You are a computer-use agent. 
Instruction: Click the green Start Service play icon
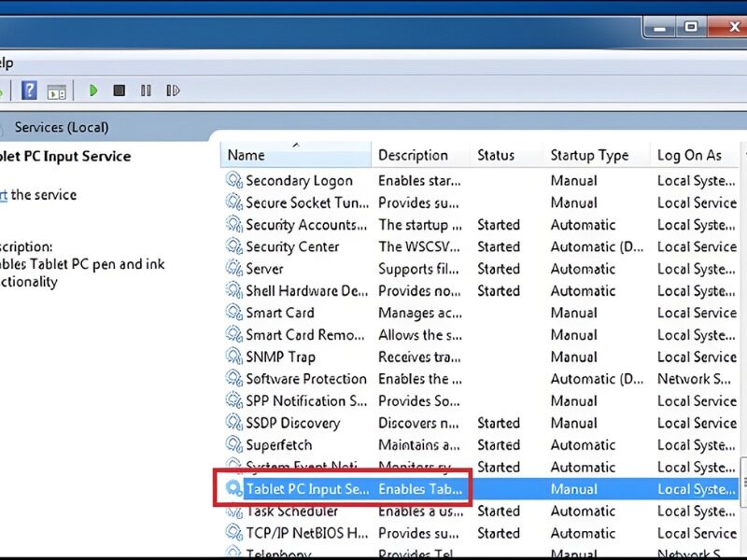pos(93,91)
